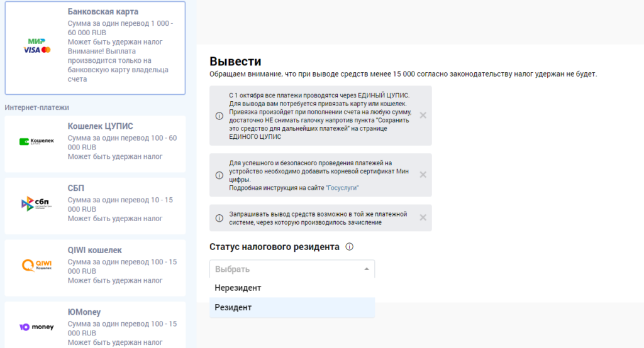Click the СБП colorful arrow logo
Image resolution: width=644 pixels, height=348 pixels.
[x=36, y=204]
